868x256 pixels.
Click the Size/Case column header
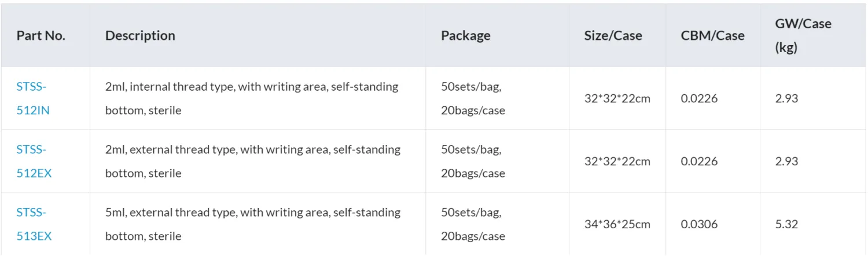613,35
